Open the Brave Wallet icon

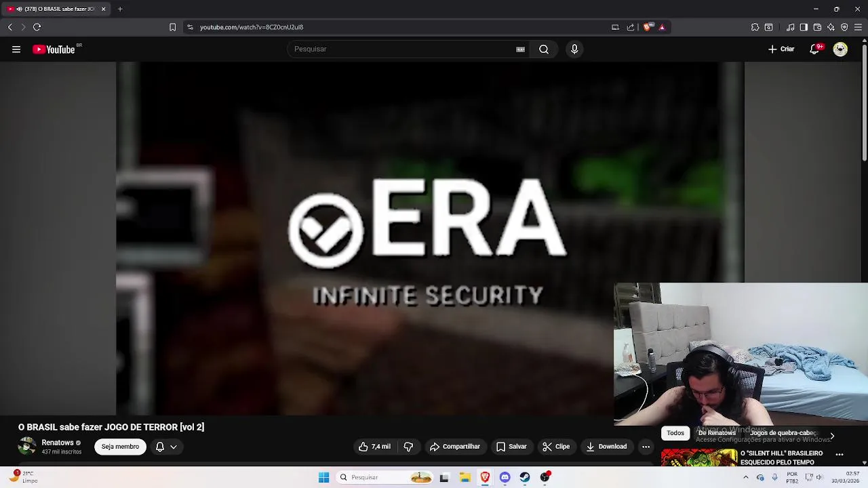pyautogui.click(x=817, y=27)
